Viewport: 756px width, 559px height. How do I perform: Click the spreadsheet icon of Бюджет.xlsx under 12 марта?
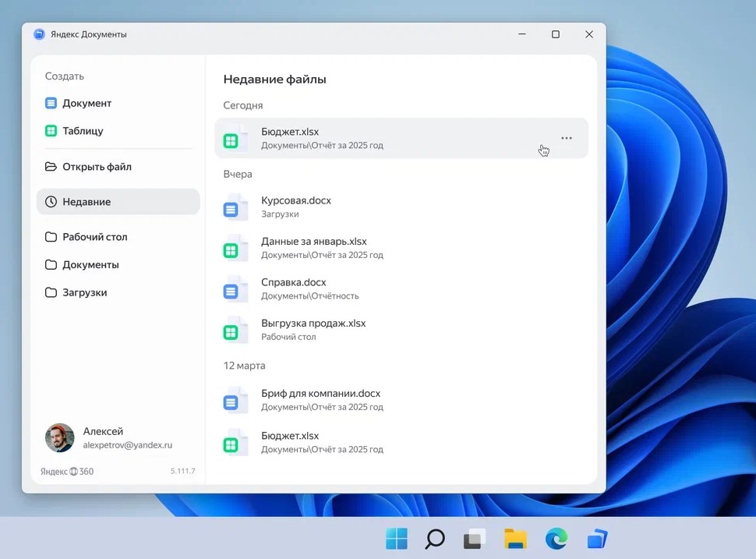[235, 442]
